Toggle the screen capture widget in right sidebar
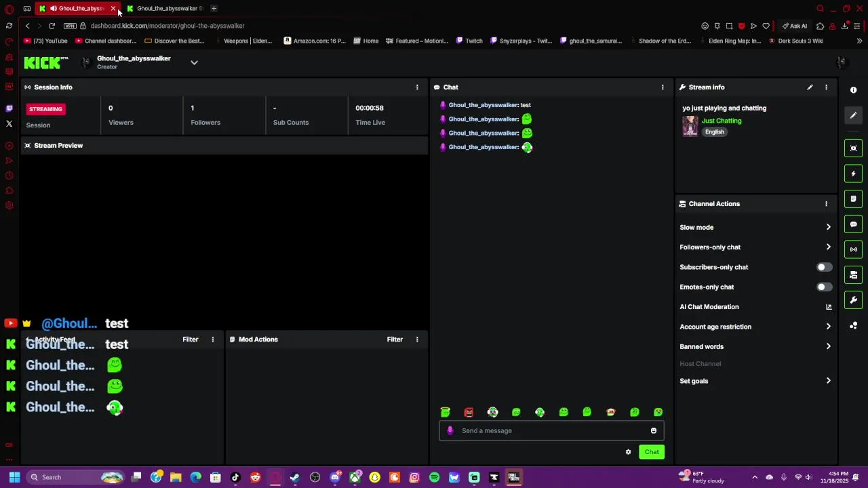The image size is (868, 488). 853,148
